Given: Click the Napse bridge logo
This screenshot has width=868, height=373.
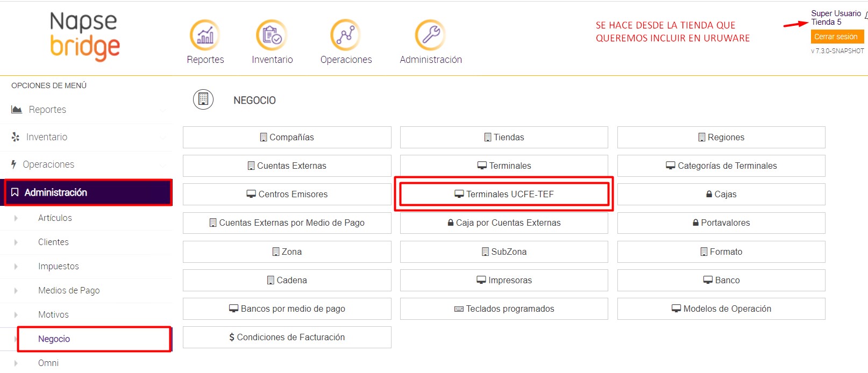Looking at the screenshot, I should pos(84,37).
